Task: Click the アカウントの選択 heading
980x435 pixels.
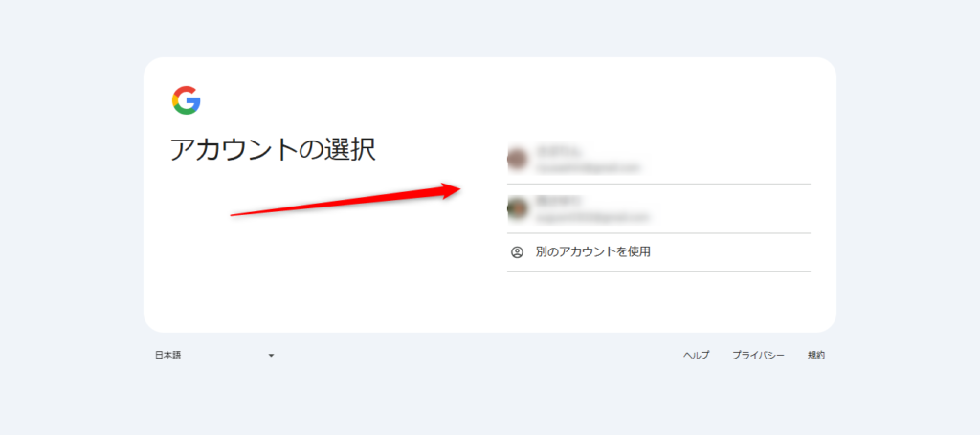Action: point(273,150)
